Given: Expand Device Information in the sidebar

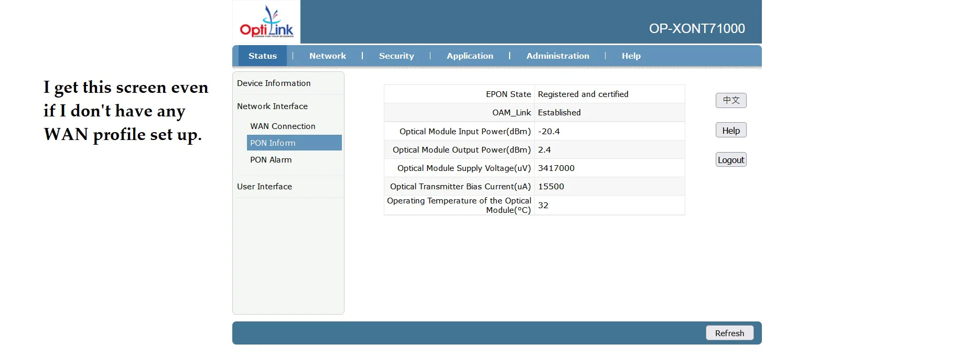Looking at the screenshot, I should pos(274,83).
